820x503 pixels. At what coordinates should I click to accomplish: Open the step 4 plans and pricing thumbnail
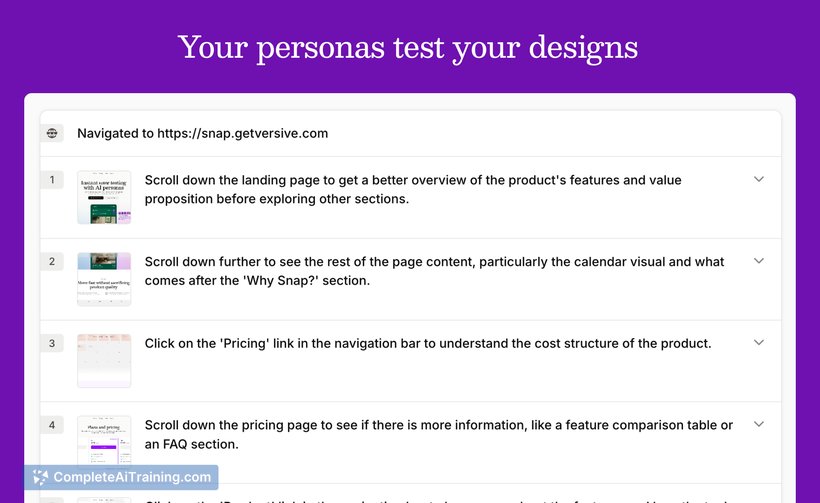coord(104,442)
